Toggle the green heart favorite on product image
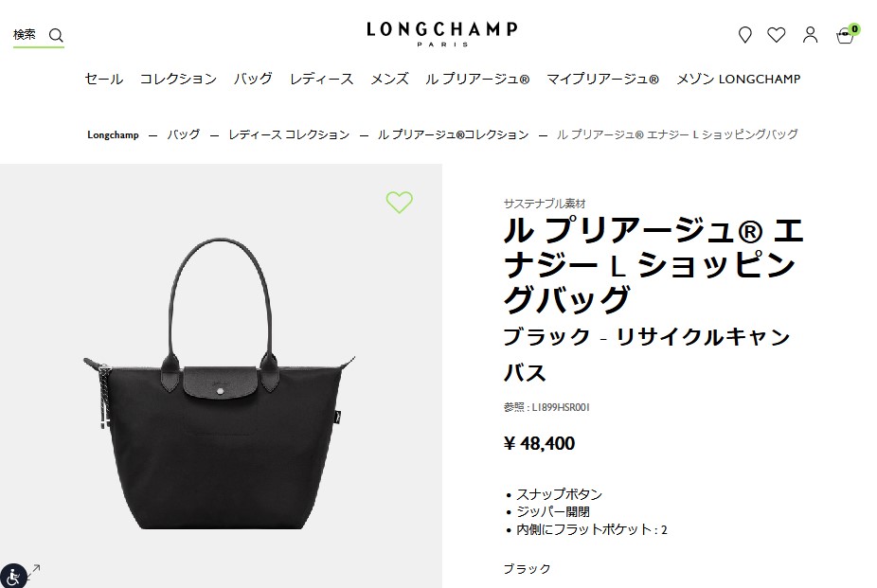Screen dimensions: 877x588 (400, 202)
